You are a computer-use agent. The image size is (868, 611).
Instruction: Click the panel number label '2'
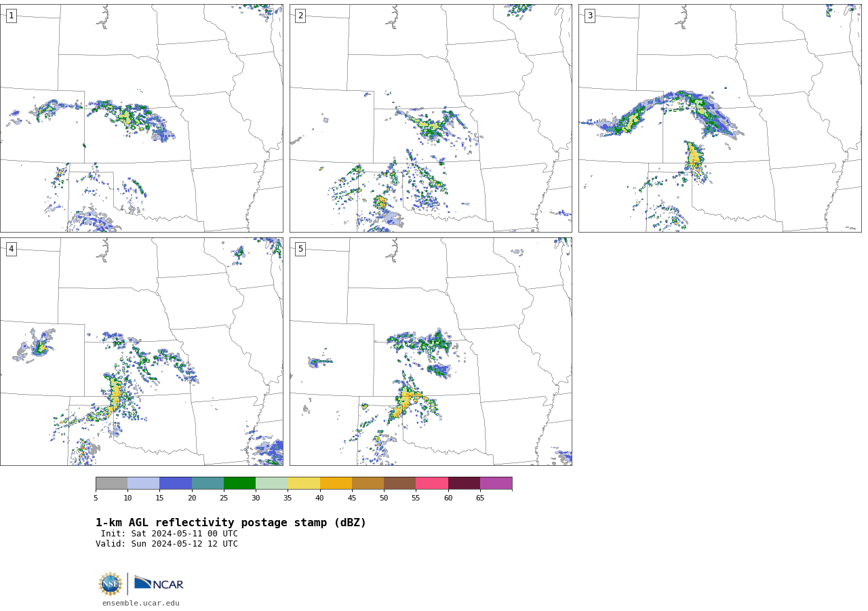(x=300, y=16)
